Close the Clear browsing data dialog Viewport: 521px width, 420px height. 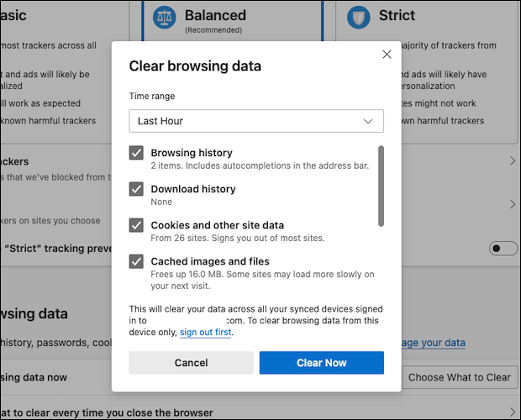[x=387, y=55]
